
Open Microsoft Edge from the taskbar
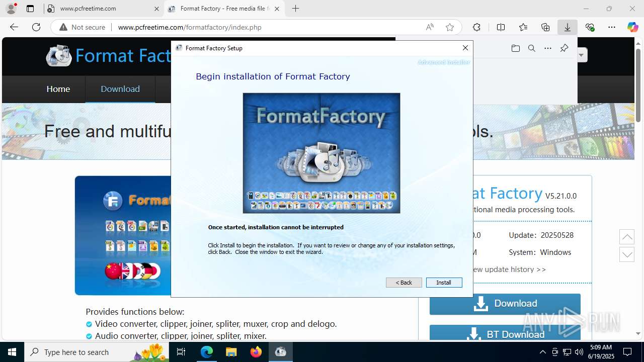click(207, 352)
